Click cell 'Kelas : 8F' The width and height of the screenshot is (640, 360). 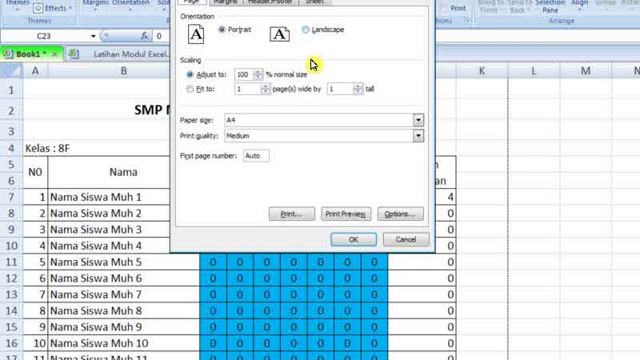(x=47, y=148)
